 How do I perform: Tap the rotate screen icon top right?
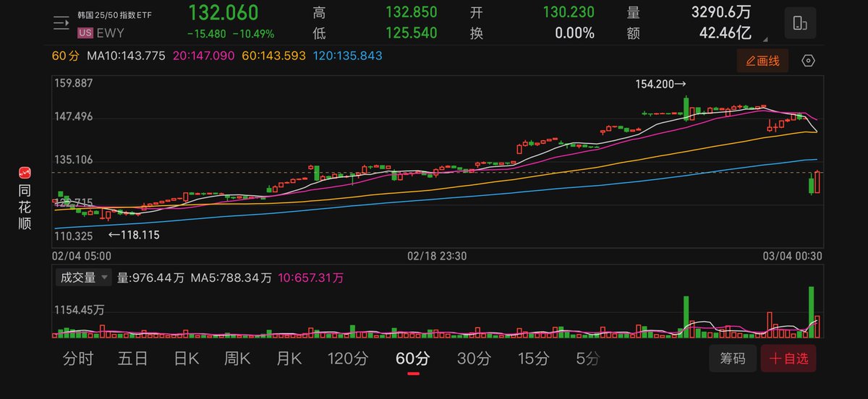tap(800, 22)
